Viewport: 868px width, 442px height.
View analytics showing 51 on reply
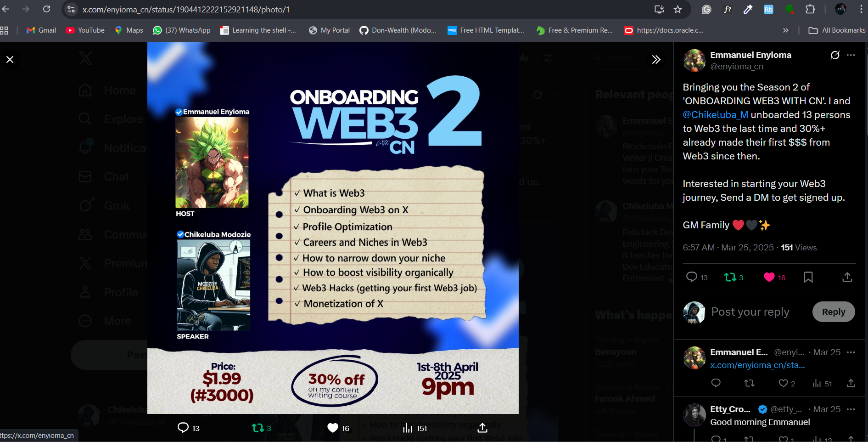pos(822,383)
